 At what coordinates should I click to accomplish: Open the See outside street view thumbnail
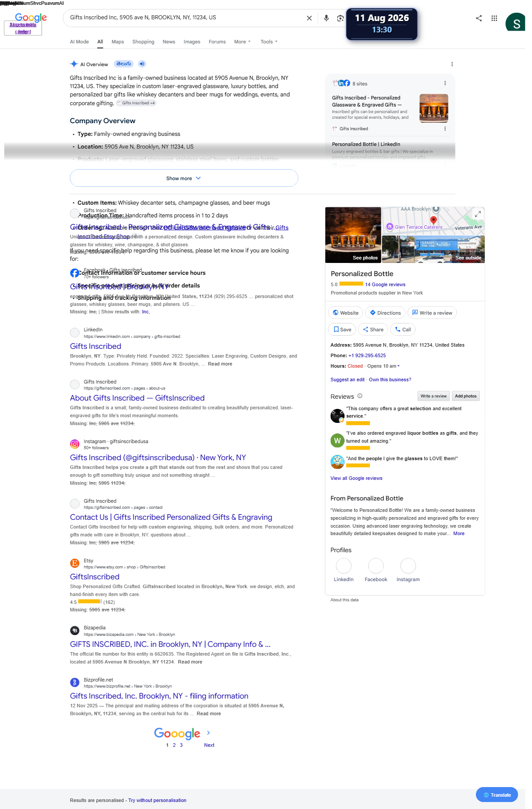(x=433, y=249)
